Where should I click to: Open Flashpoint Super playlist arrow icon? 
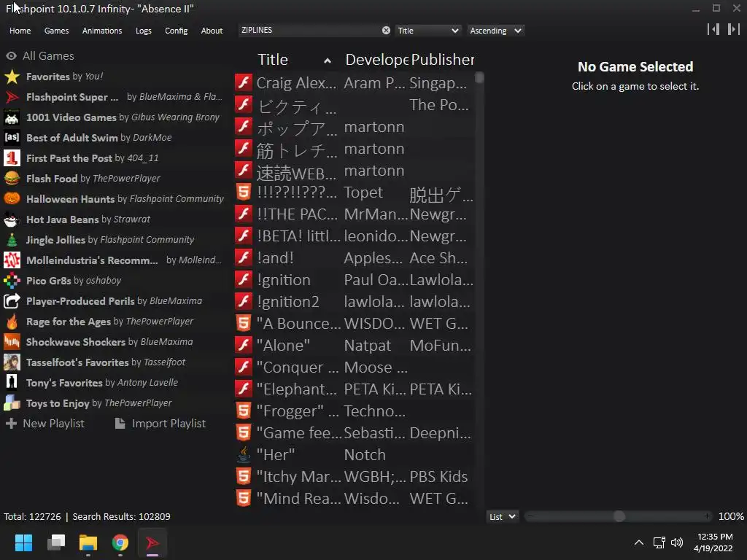tap(12, 97)
